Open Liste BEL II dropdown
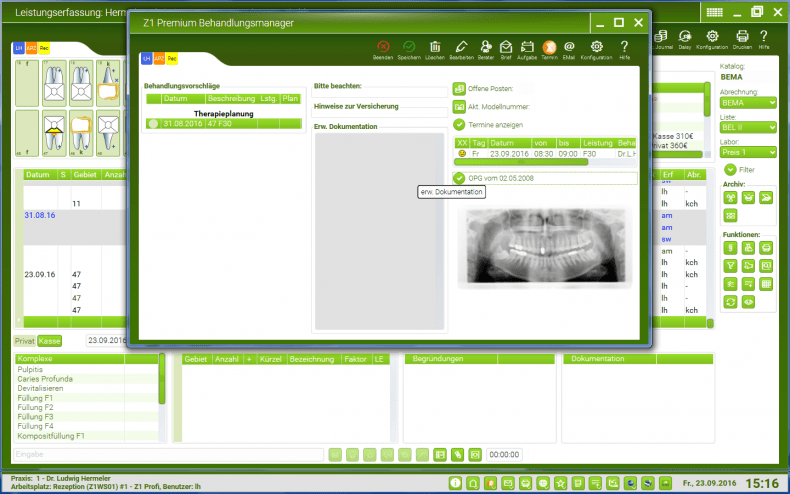 [x=748, y=128]
